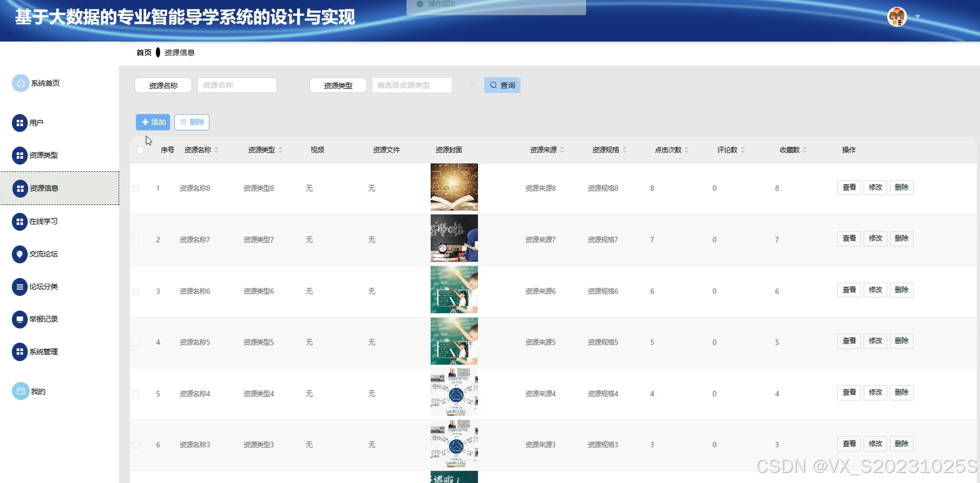Check the row 资源名称8 checkbox
This screenshot has width=980, height=483.
coord(136,189)
